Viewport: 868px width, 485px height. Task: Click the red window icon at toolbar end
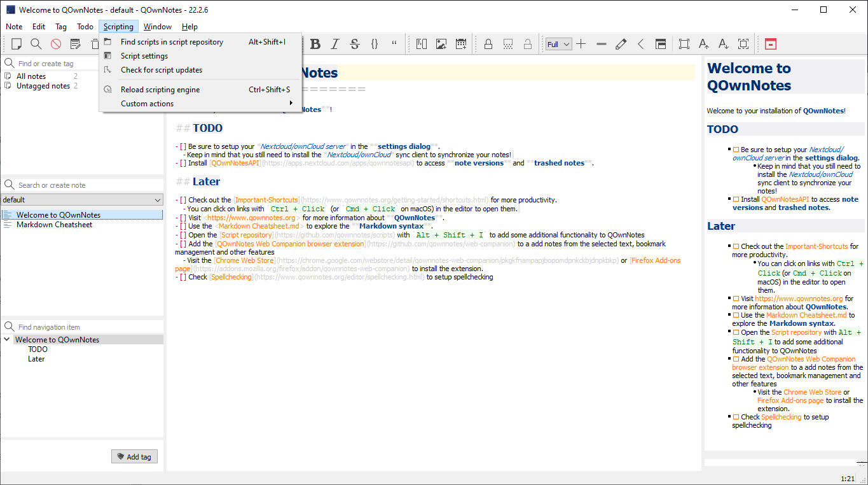click(x=770, y=44)
